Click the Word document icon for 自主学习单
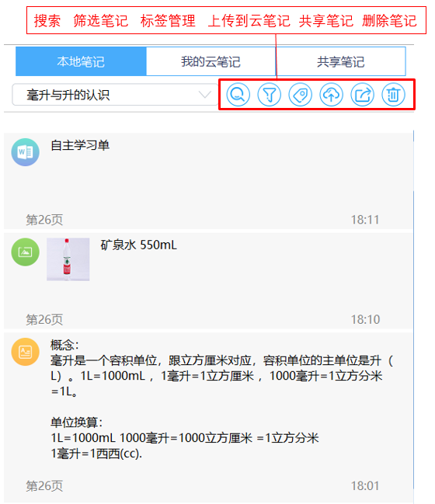The height and width of the screenshot is (504, 435). pos(26,152)
